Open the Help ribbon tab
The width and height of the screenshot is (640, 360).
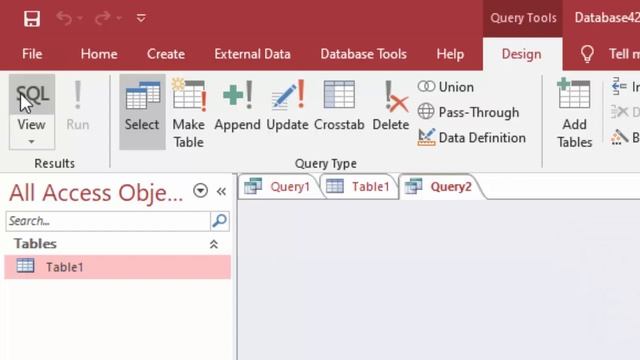coord(450,54)
